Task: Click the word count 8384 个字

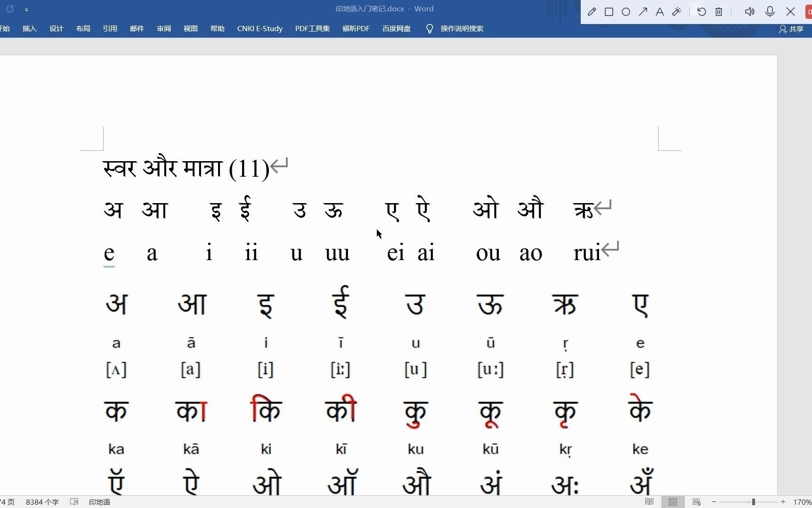Action: tap(42, 502)
